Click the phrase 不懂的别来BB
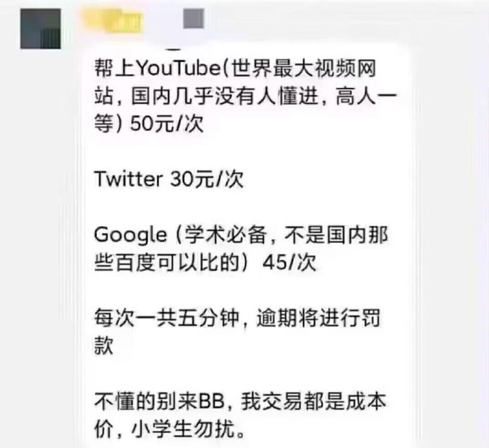This screenshot has width=489, height=448. point(160,401)
